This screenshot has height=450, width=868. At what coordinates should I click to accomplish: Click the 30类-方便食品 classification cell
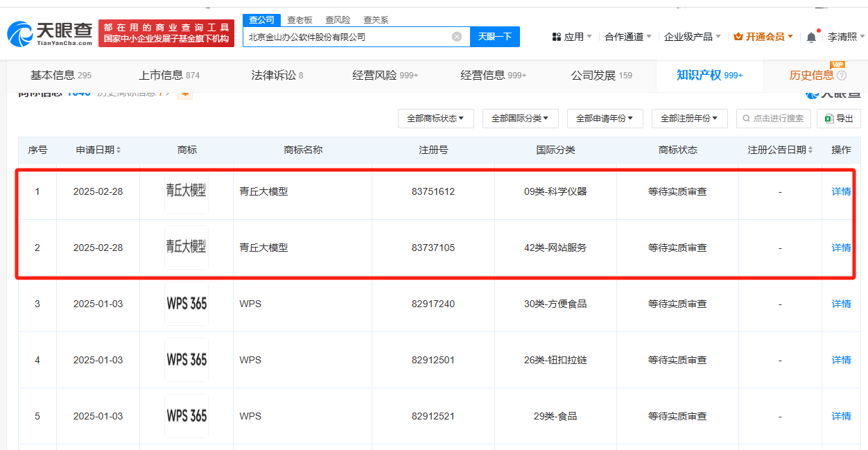click(x=555, y=304)
